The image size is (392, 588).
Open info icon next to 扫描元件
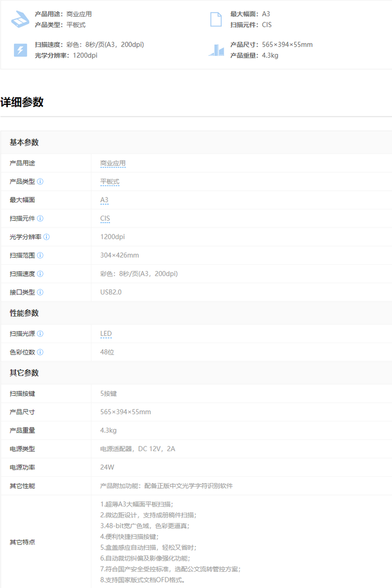[40, 218]
